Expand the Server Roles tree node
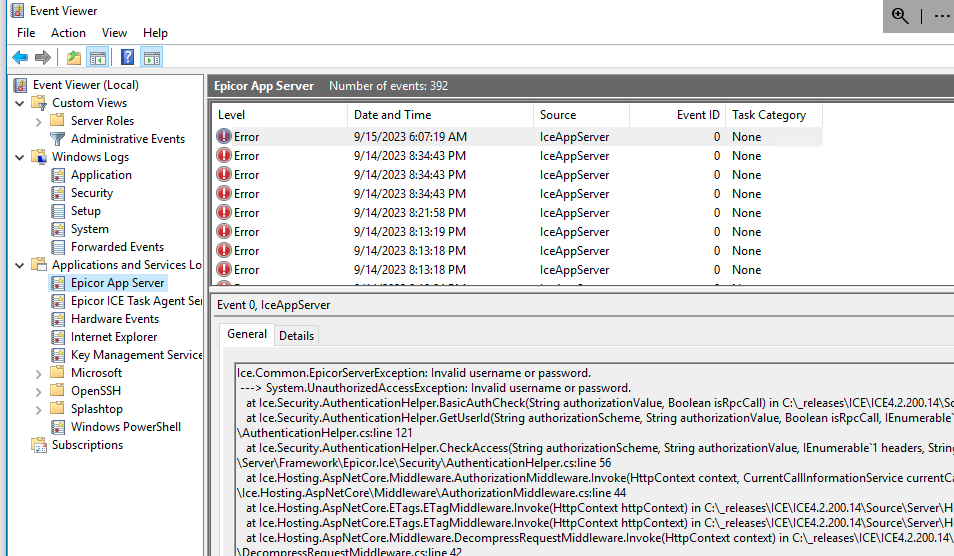The image size is (954, 556). (x=38, y=122)
